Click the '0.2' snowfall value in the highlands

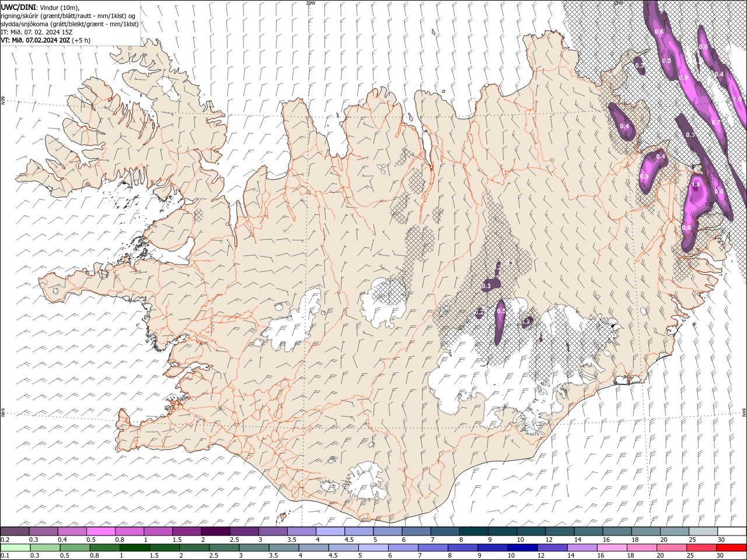pos(479,313)
